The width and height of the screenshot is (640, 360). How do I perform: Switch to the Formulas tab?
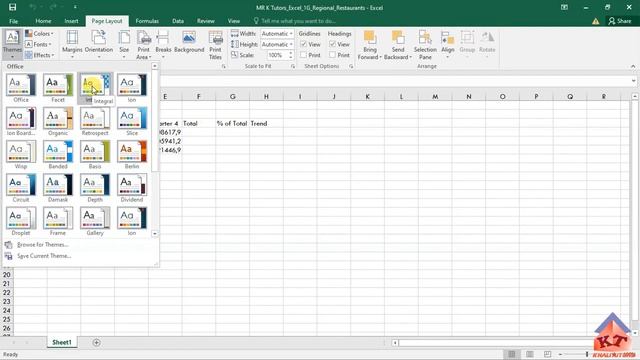point(147,21)
